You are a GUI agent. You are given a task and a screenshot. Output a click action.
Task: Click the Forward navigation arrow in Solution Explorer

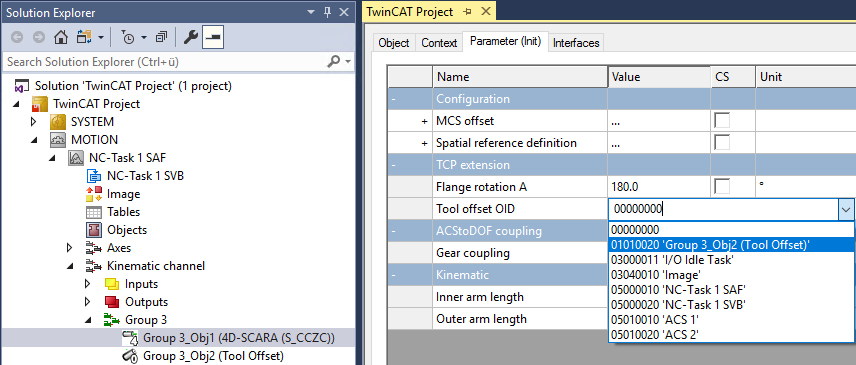tap(38, 37)
